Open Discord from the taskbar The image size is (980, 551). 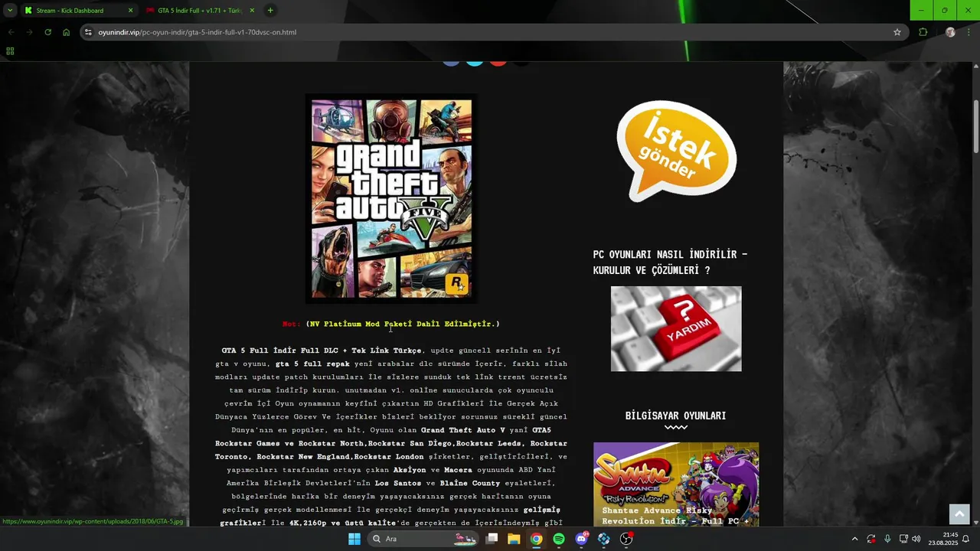click(582, 539)
